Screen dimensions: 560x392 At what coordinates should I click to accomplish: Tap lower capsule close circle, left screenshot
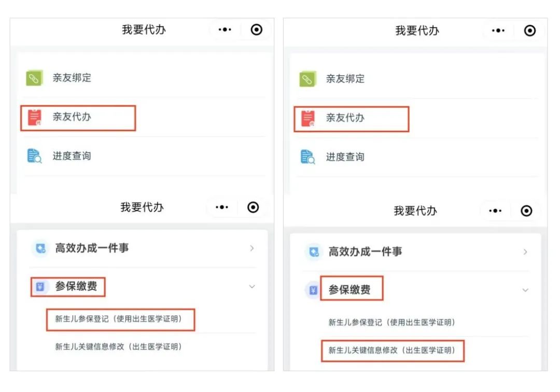pyautogui.click(x=253, y=207)
